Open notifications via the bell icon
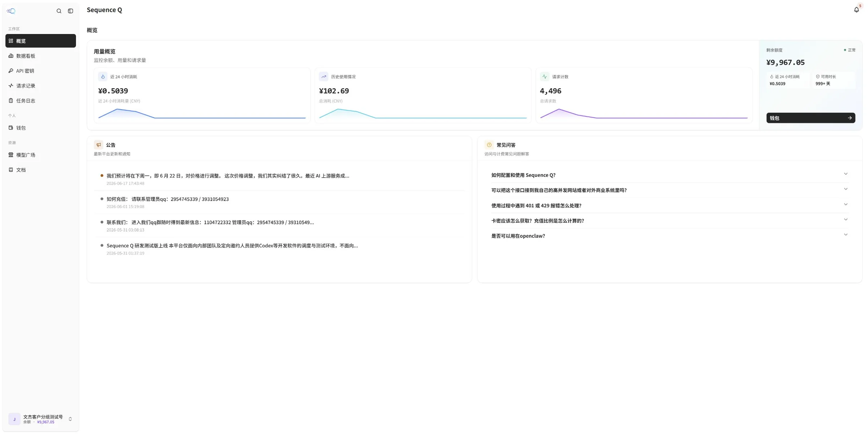This screenshot has height=434, width=868. pos(856,10)
